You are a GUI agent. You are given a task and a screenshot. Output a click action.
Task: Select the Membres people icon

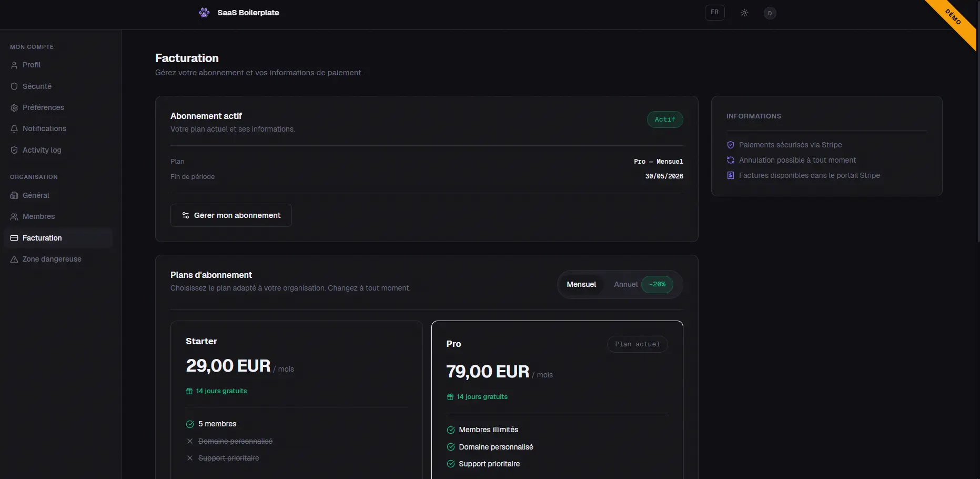tap(13, 216)
